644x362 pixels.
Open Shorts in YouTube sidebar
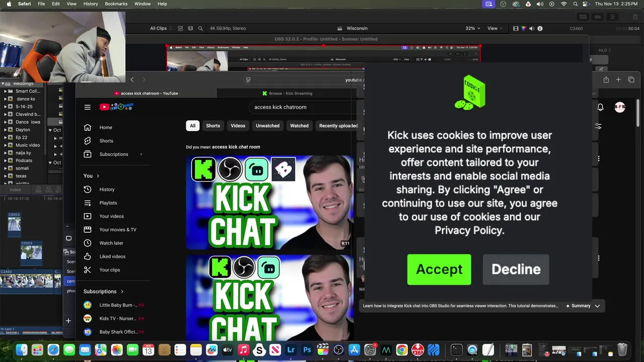pyautogui.click(x=106, y=141)
